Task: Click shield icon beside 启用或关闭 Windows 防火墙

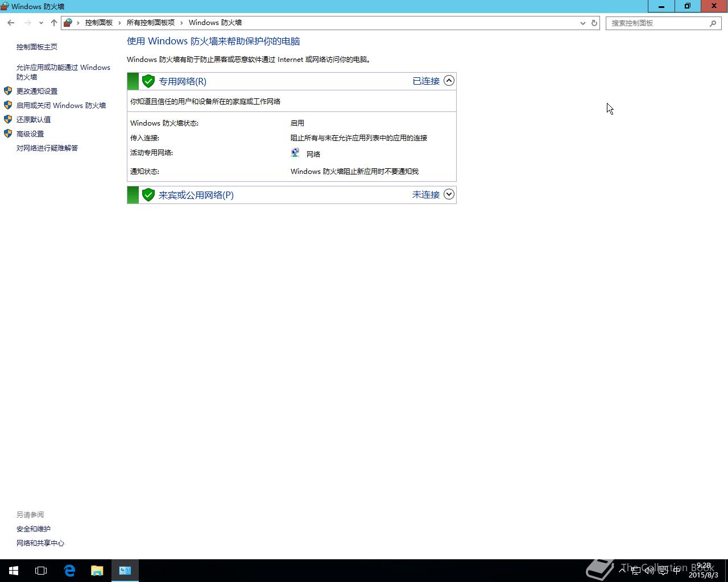Action: (x=8, y=105)
